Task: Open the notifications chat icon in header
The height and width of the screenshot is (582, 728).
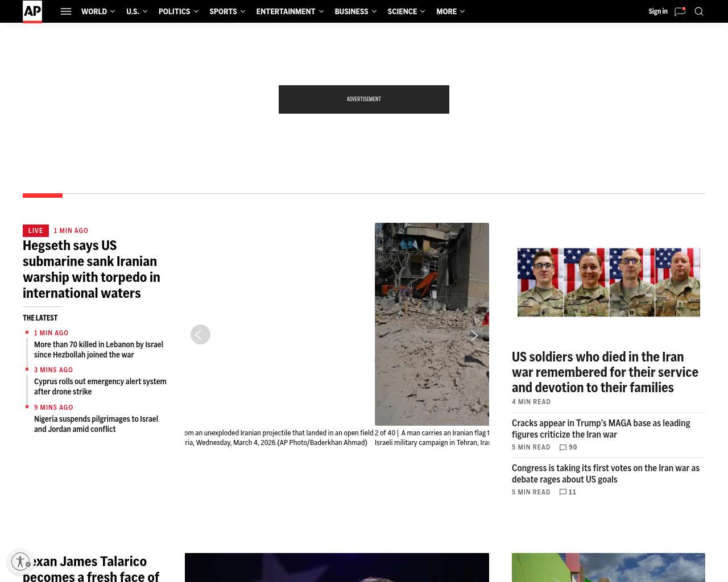Action: [680, 11]
